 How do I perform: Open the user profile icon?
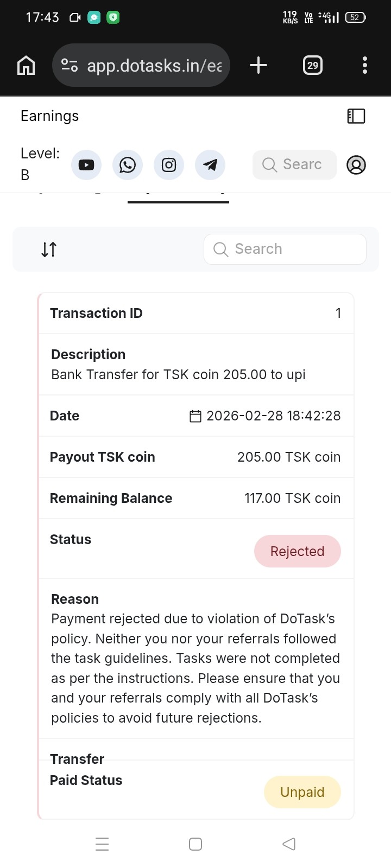click(x=356, y=165)
